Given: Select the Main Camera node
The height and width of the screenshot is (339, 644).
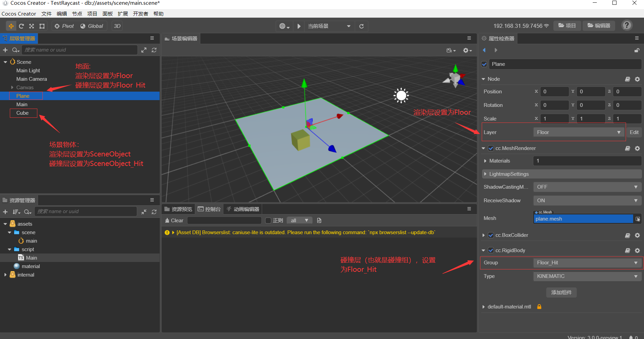Looking at the screenshot, I should [x=32, y=79].
